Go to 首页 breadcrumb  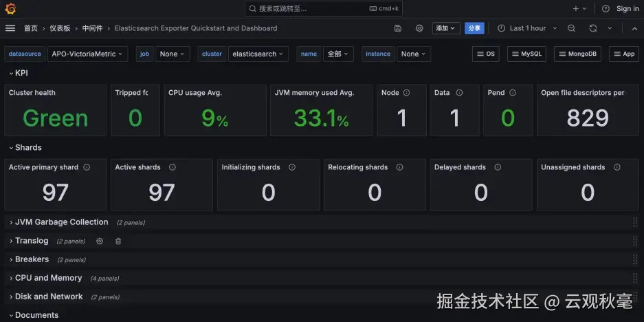point(30,28)
